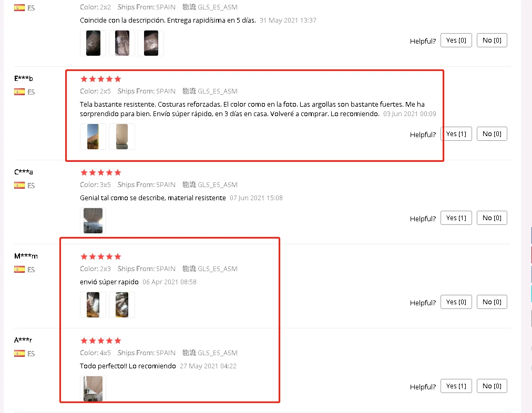Open third photo in 31 May review
The height and width of the screenshot is (413, 532).
pyautogui.click(x=151, y=43)
